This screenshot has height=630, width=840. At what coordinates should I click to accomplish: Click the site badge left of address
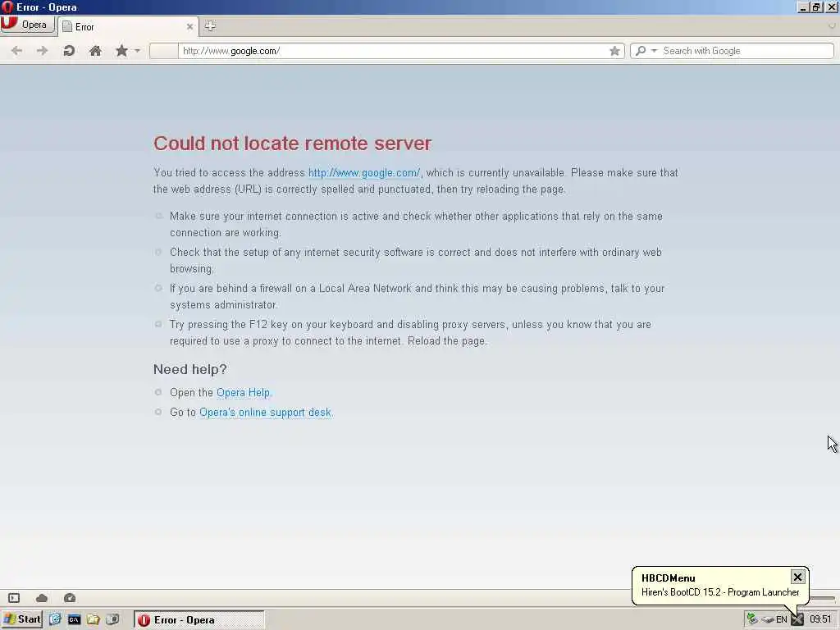coord(163,51)
